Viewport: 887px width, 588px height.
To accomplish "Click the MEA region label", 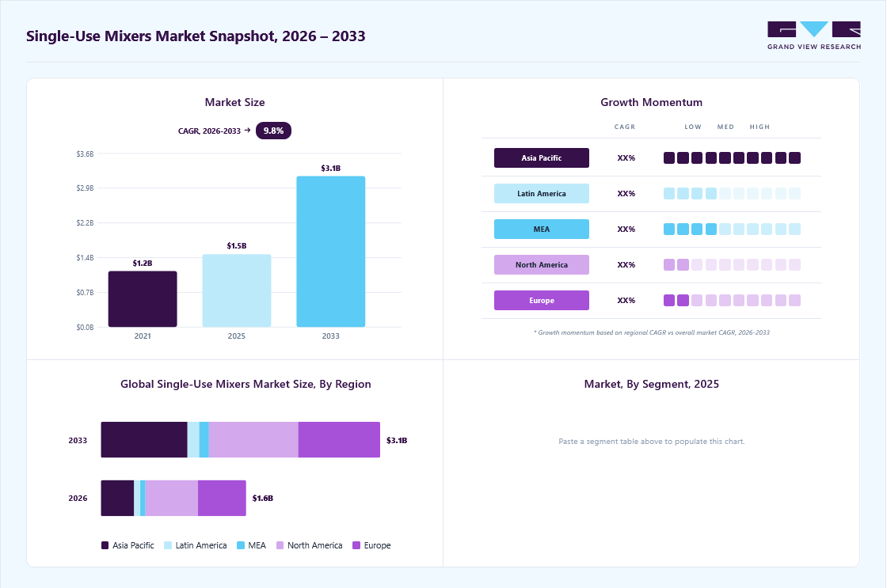I will point(542,229).
